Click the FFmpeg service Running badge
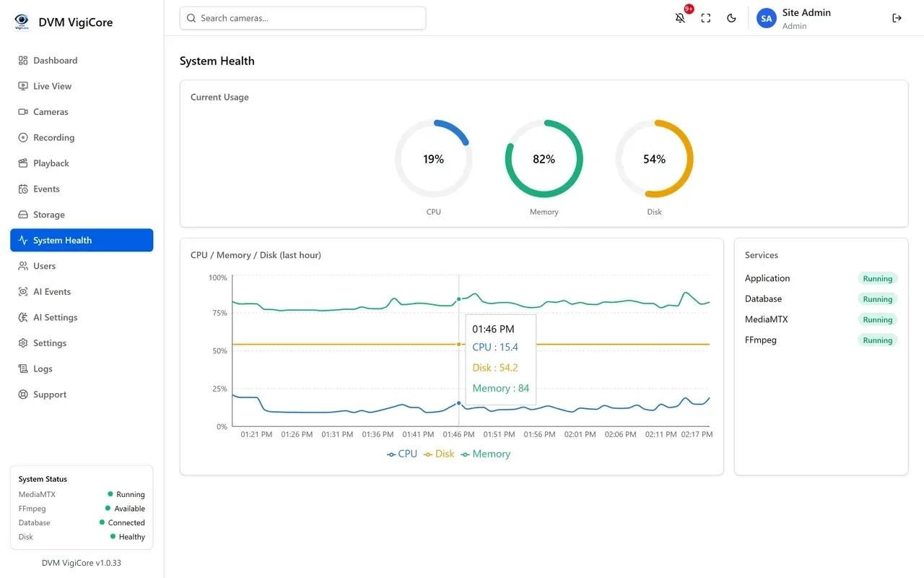 877,340
